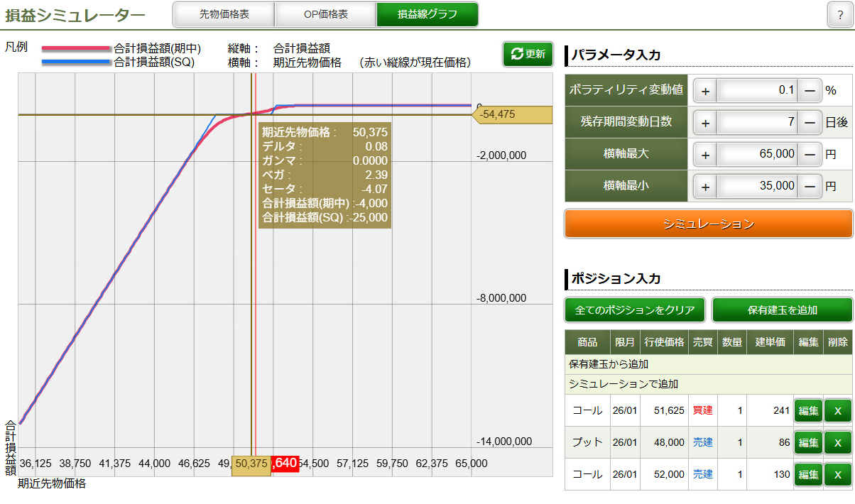Edit the 48,000 put position

click(x=807, y=442)
